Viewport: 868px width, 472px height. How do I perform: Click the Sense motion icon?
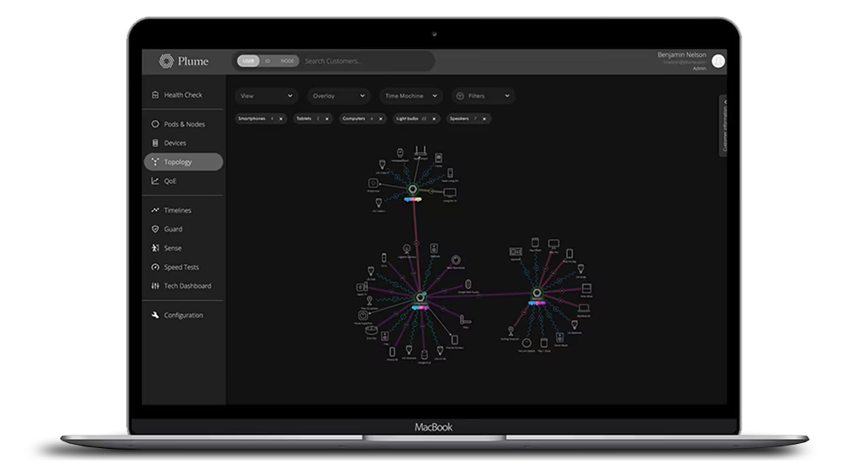tap(155, 248)
